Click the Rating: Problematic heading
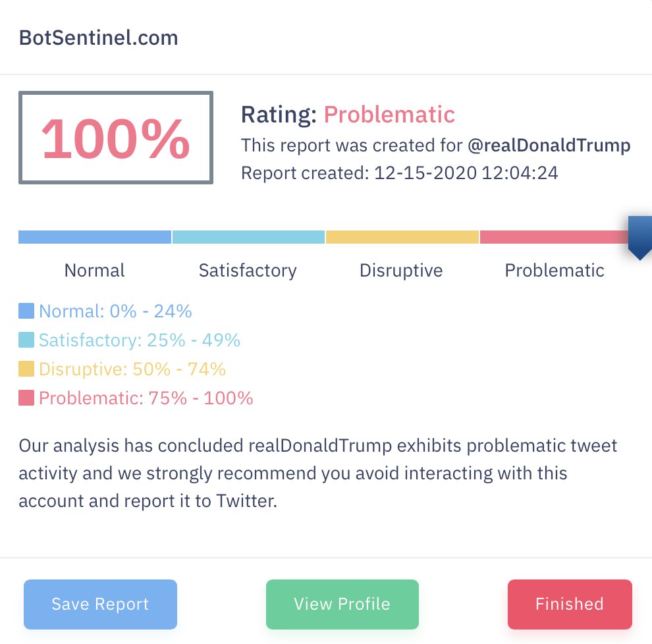Screen dimensions: 652x644 (x=348, y=115)
